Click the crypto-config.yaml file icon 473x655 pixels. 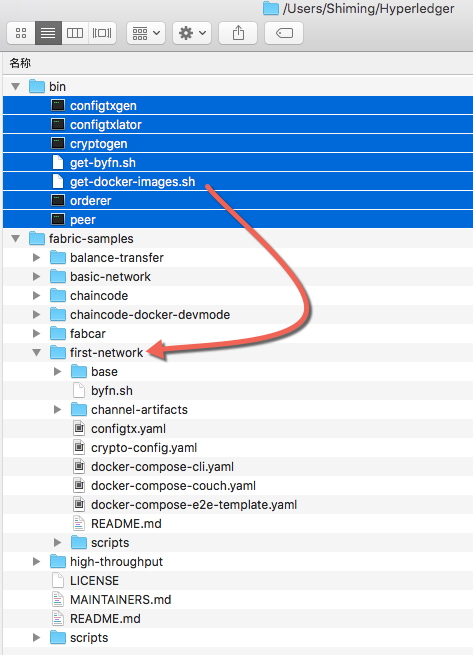click(79, 448)
